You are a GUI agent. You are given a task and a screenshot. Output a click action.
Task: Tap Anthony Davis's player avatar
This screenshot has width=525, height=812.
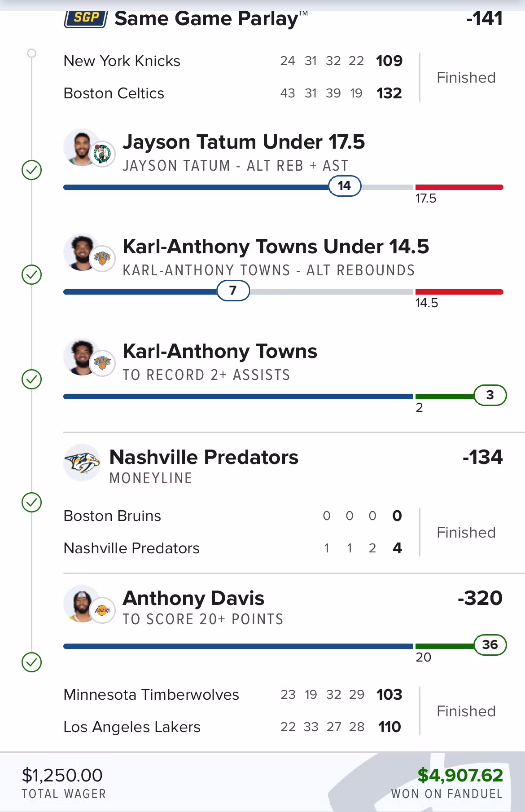click(x=82, y=603)
